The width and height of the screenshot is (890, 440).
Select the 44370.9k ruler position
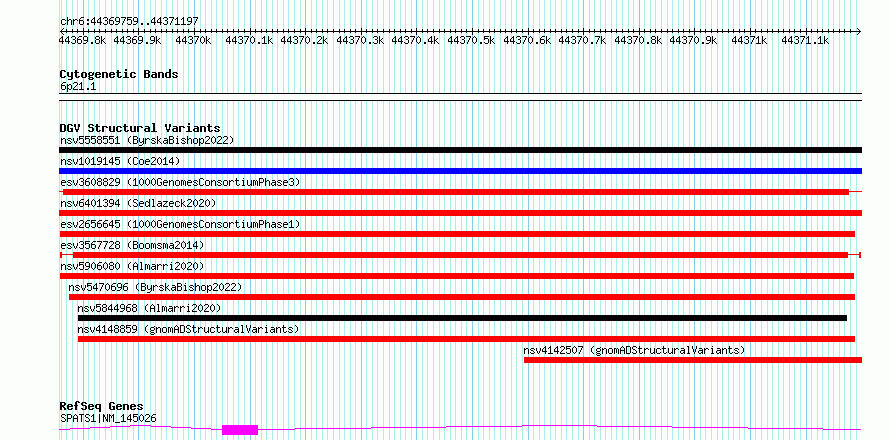[694, 41]
